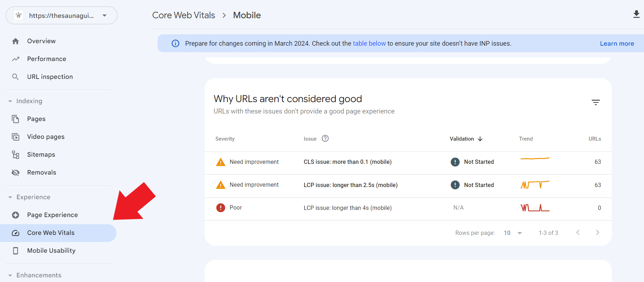Click the Issue help question mark icon

325,139
